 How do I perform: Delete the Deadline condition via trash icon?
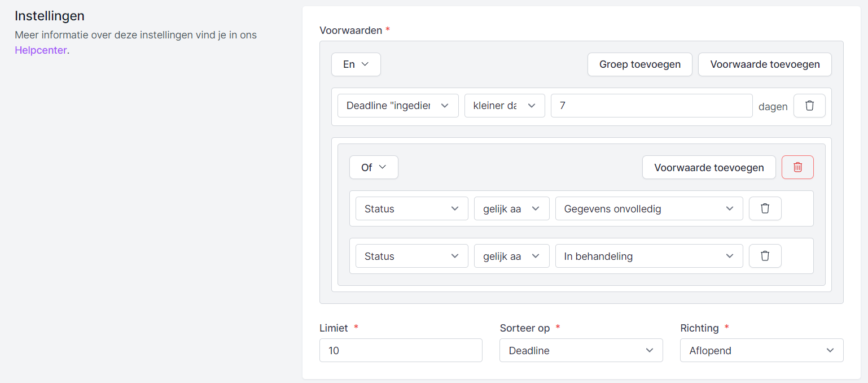coord(809,106)
